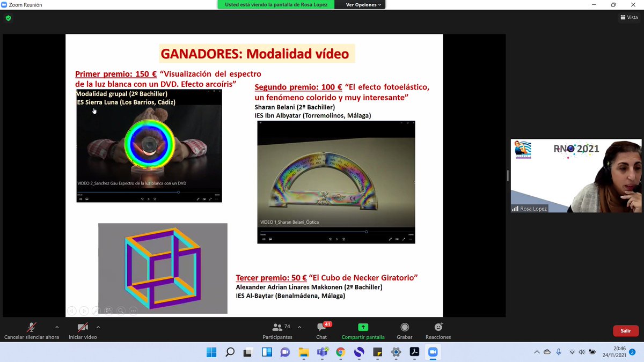Click the Iniciar video camera icon
Image resolution: width=644 pixels, height=362 pixels.
(83, 327)
